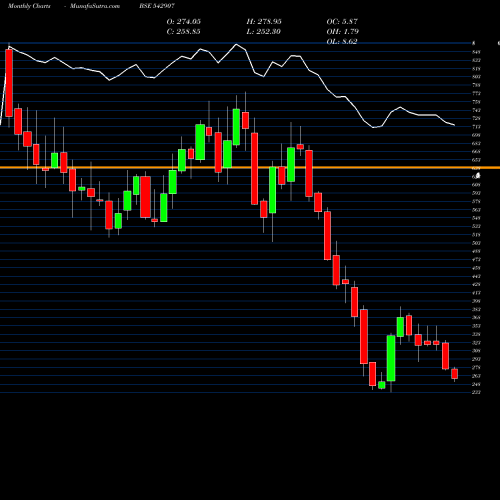The height and width of the screenshot is (500, 500).
Task: Click the low price 'L: 252.30'
Action: point(264,32)
